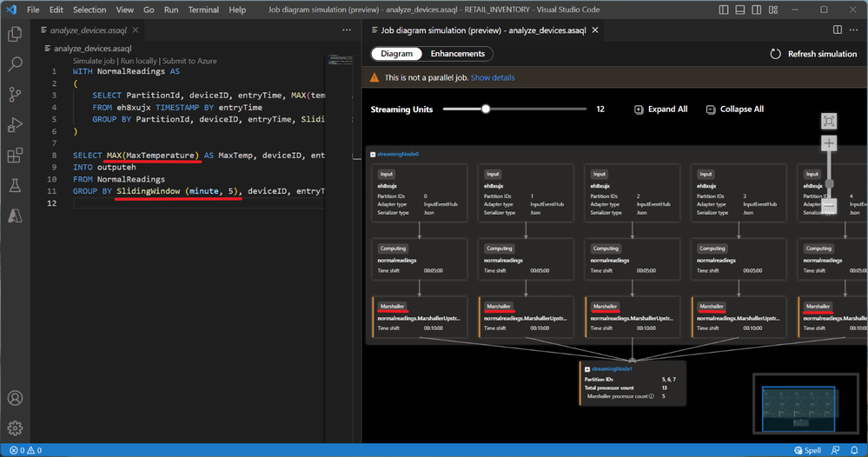Select the first Computing normalreadings node
Screen dimensions: 868x457
pyautogui.click(x=420, y=259)
